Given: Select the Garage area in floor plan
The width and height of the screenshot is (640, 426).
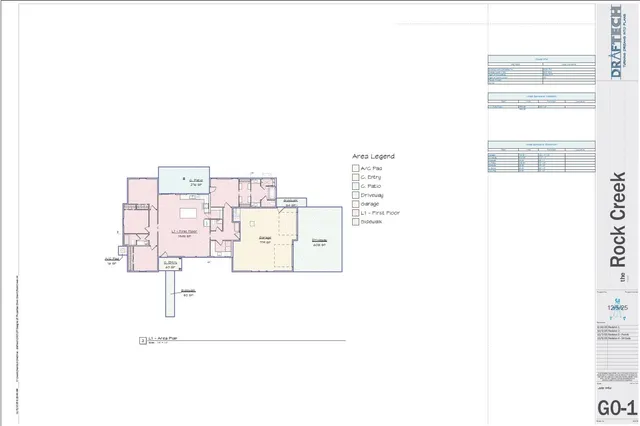Looking at the screenshot, I should (x=265, y=240).
